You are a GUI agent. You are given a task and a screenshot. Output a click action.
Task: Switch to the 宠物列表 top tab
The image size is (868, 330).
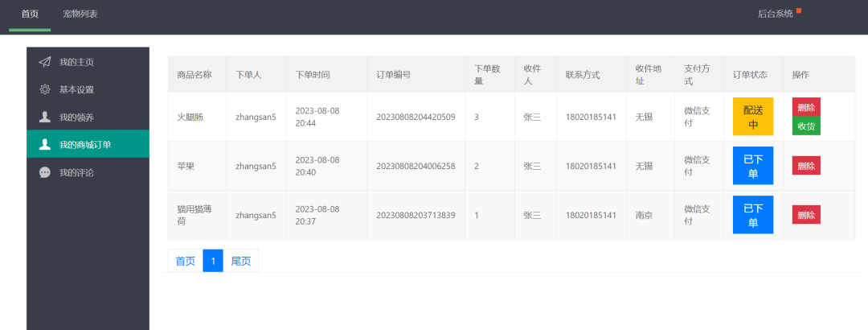[x=80, y=14]
